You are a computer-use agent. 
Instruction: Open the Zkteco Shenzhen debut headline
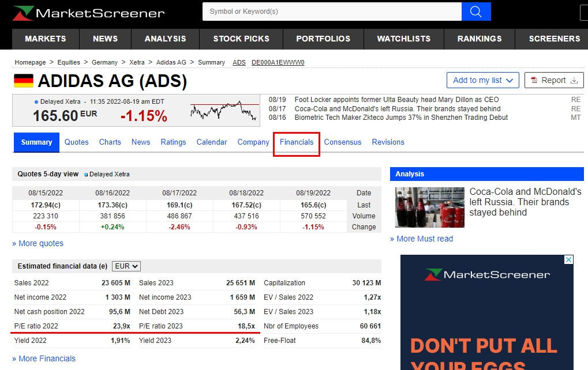401,118
